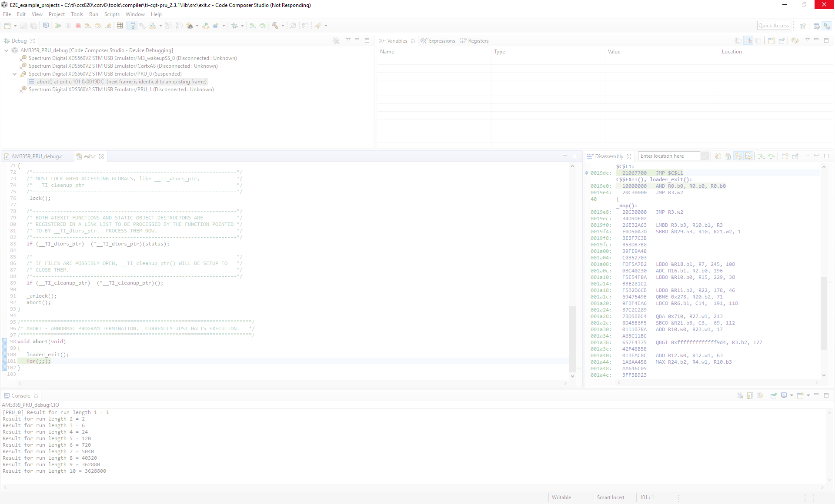Open the Scripts menu
The width and height of the screenshot is (835, 504).
[x=112, y=14]
